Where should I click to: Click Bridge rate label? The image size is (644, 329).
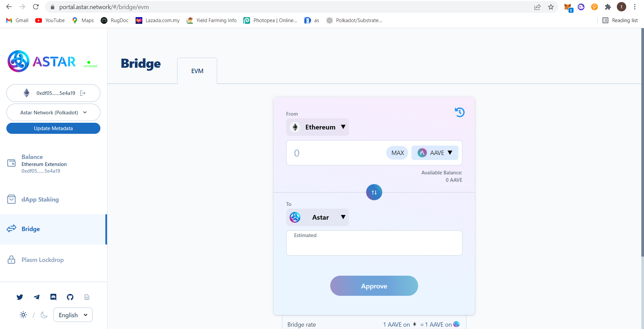coord(302,324)
